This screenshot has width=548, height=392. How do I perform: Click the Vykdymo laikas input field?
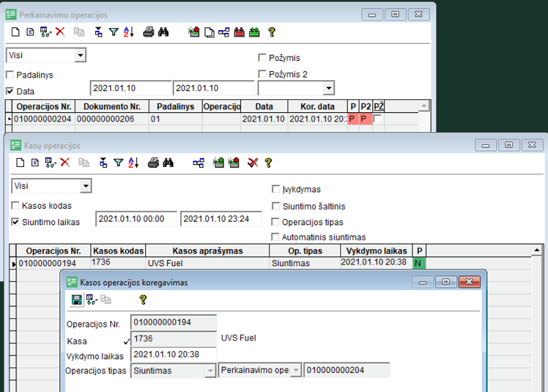(x=174, y=355)
